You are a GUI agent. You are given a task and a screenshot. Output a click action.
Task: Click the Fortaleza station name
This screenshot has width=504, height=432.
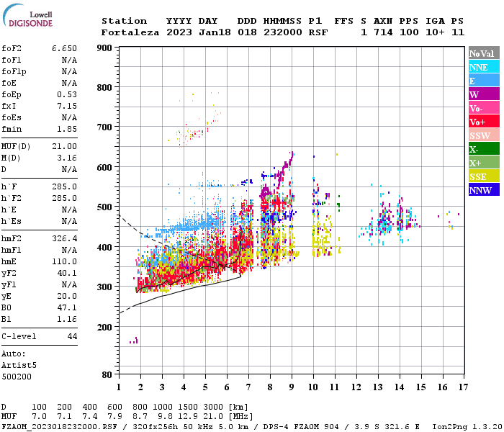click(x=130, y=32)
